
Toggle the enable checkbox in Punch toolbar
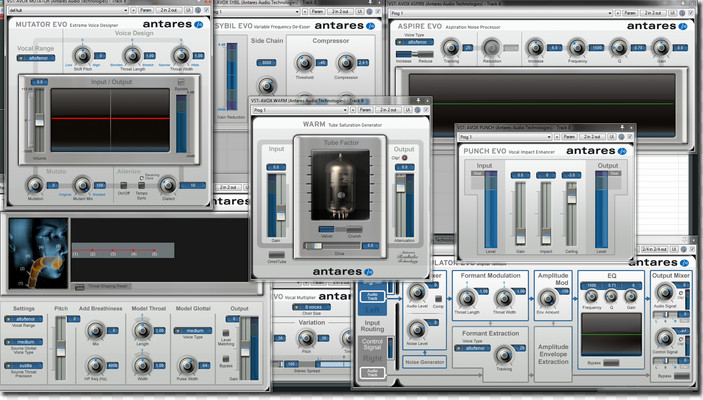pyautogui.click(x=630, y=137)
